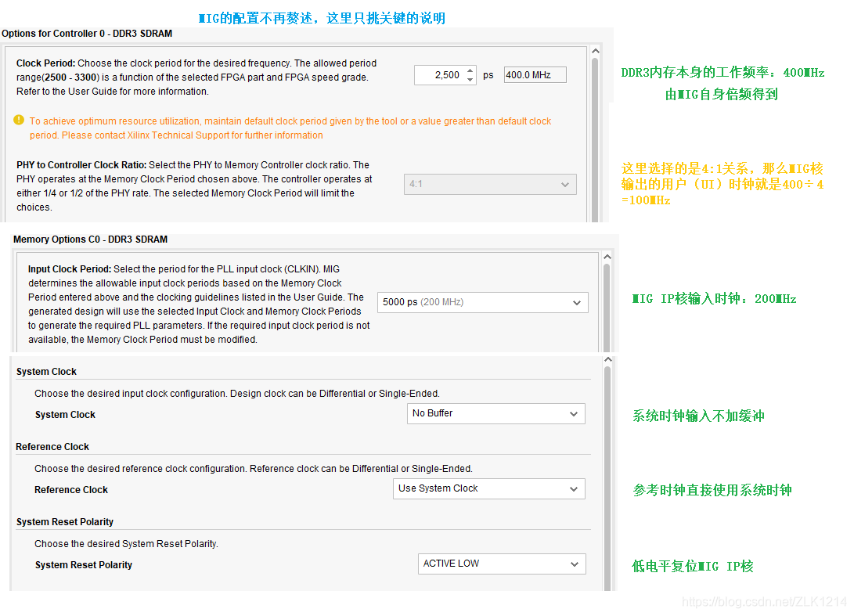The height and width of the screenshot is (616, 854).
Task: Decrease clock period with the down stepper arrow
Action: 470,80
